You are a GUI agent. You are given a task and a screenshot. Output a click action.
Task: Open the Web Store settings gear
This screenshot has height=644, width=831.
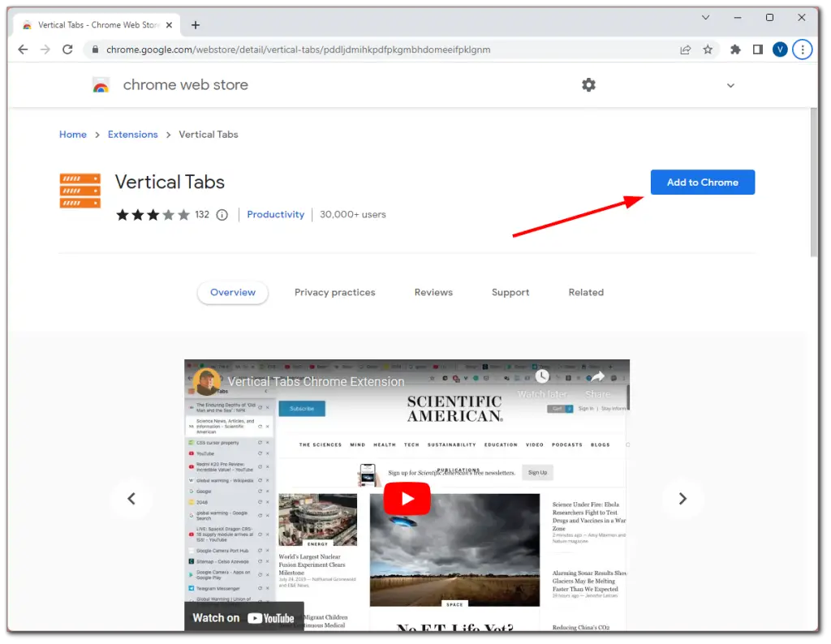coord(588,84)
